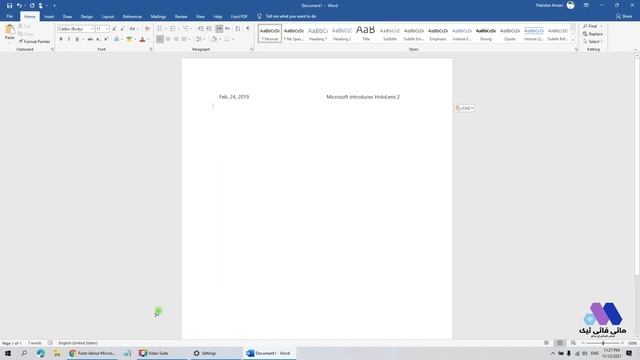
Task: Set left-to-right text direction
Action: coord(219,29)
